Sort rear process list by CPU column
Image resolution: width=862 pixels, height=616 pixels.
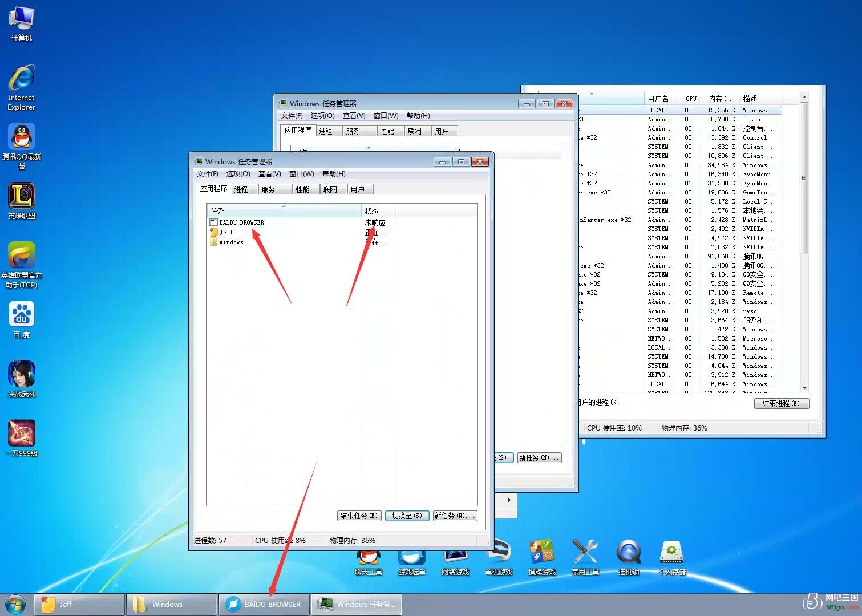point(691,99)
